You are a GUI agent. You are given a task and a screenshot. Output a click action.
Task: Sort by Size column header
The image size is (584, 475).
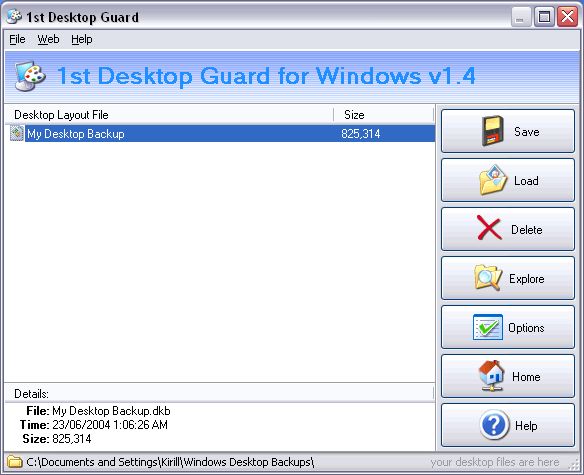pos(384,115)
